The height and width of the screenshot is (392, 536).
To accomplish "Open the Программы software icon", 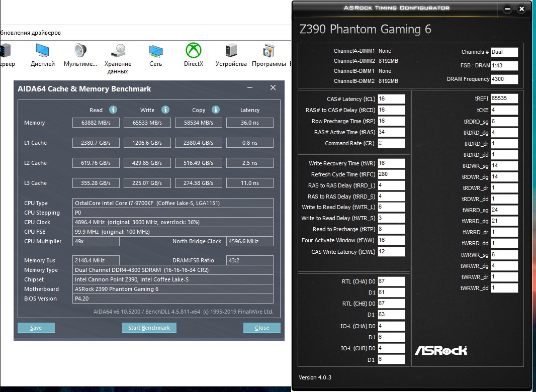I will (269, 51).
